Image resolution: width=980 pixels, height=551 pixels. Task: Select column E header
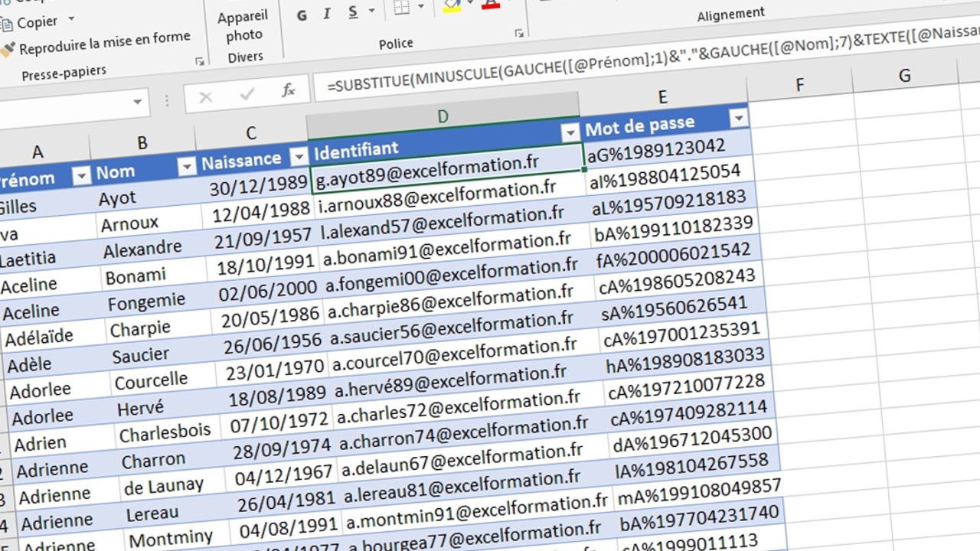(x=662, y=97)
